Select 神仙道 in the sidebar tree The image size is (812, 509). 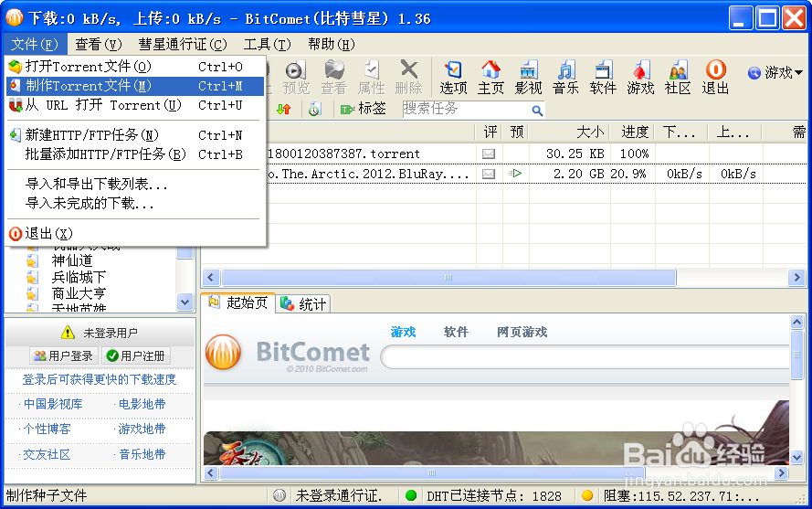72,260
